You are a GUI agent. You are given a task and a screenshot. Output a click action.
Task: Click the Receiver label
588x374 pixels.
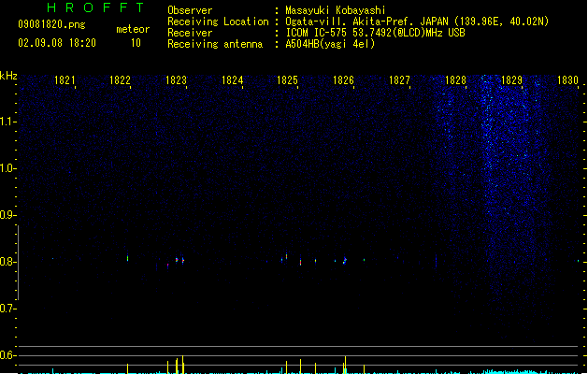point(190,33)
